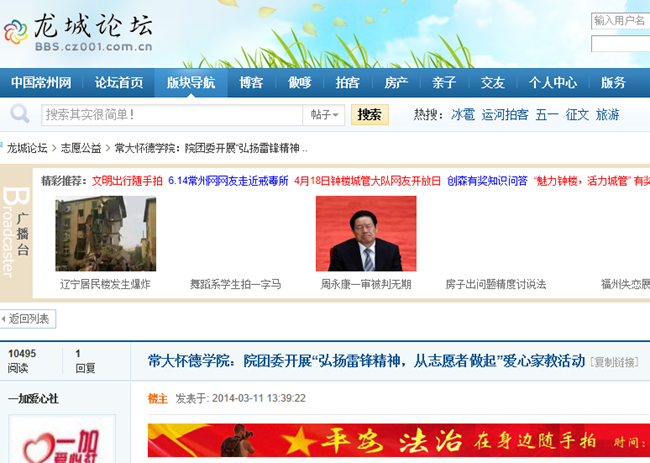The image size is (650, 463).
Task: Open the 博客 nav item
Action: (x=251, y=82)
